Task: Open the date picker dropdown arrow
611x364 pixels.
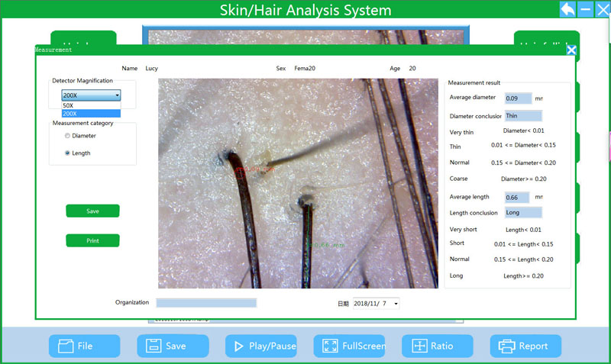Action: pyautogui.click(x=396, y=304)
